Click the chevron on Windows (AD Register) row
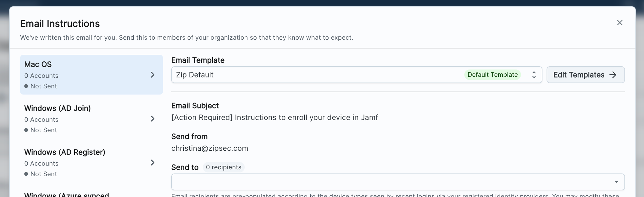644x197 pixels. click(153, 163)
